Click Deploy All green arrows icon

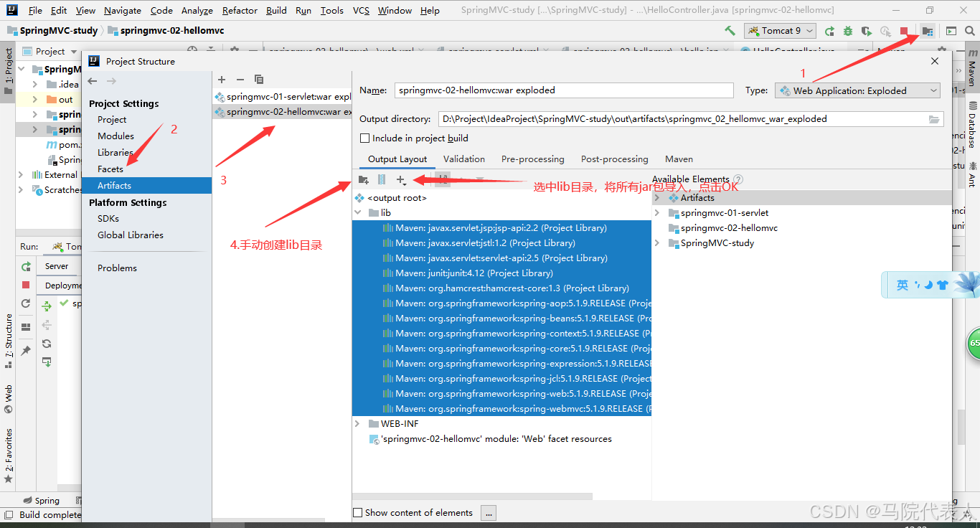(47, 306)
